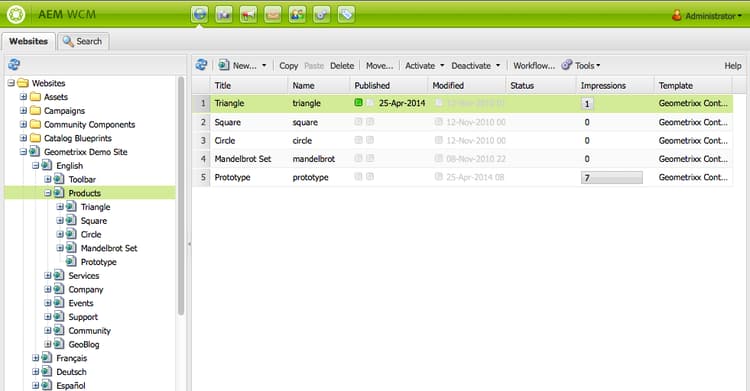
Task: Sort by Published column header
Action: (389, 85)
